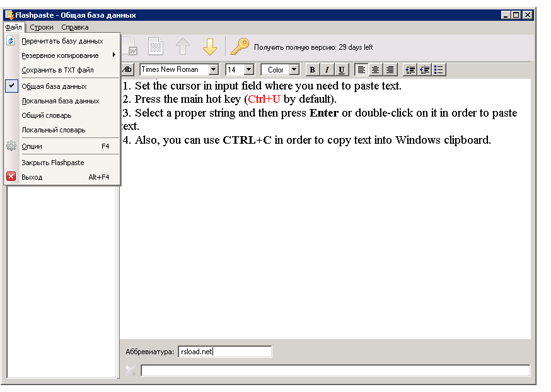The width and height of the screenshot is (551, 392).
Task: Move string up with gray arrow
Action: tap(183, 47)
